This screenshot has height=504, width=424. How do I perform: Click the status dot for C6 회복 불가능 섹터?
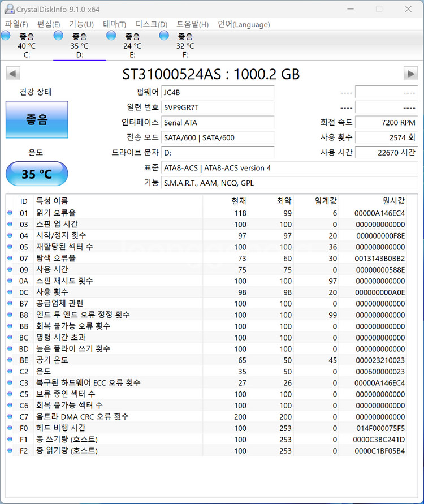click(10, 406)
